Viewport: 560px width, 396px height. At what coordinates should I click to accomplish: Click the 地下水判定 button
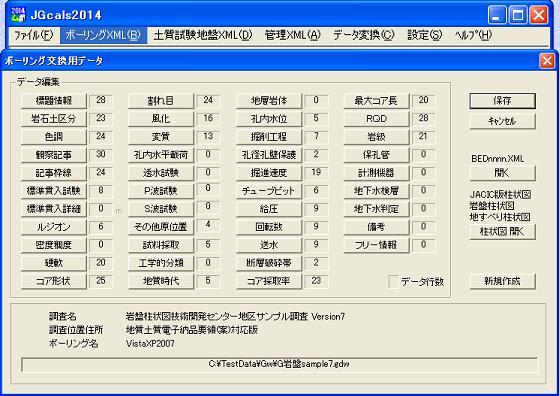click(376, 209)
